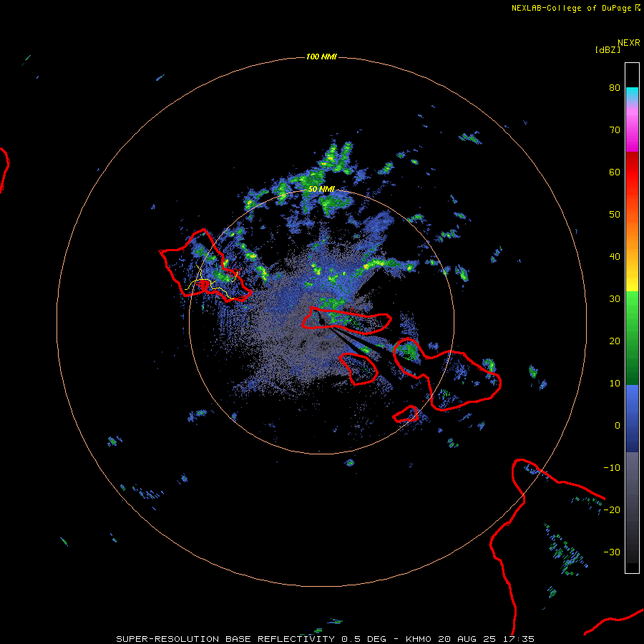644x644 pixels.
Task: Click the 50 NMI range ring label
Action: point(321,189)
